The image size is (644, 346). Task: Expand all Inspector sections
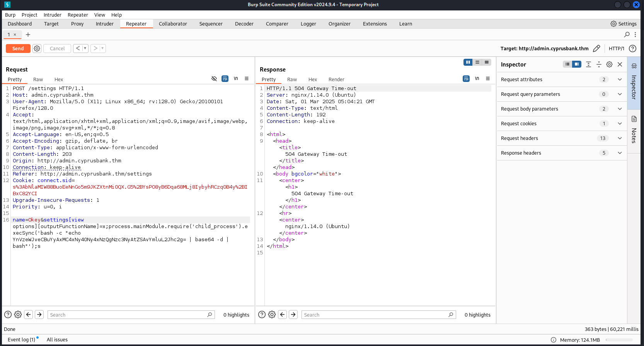click(588, 64)
